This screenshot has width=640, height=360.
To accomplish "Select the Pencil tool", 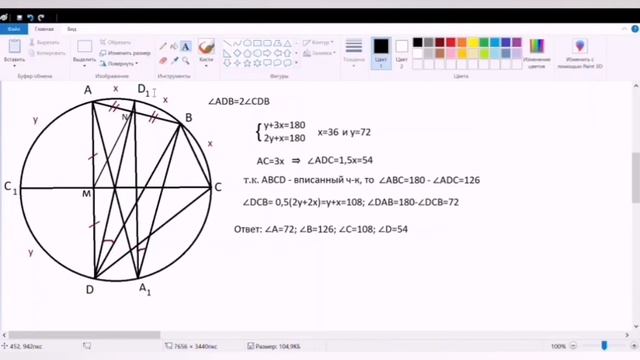I will click(163, 46).
